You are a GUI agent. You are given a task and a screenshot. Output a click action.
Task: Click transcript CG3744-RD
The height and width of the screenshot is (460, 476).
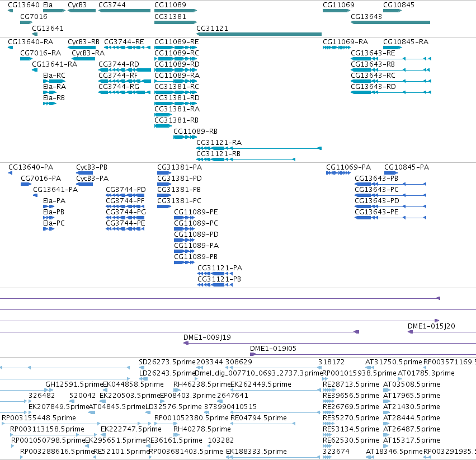click(125, 70)
